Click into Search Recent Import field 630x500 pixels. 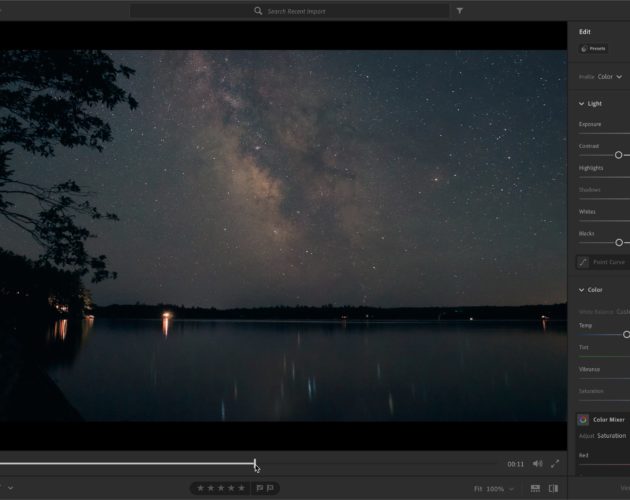click(289, 11)
